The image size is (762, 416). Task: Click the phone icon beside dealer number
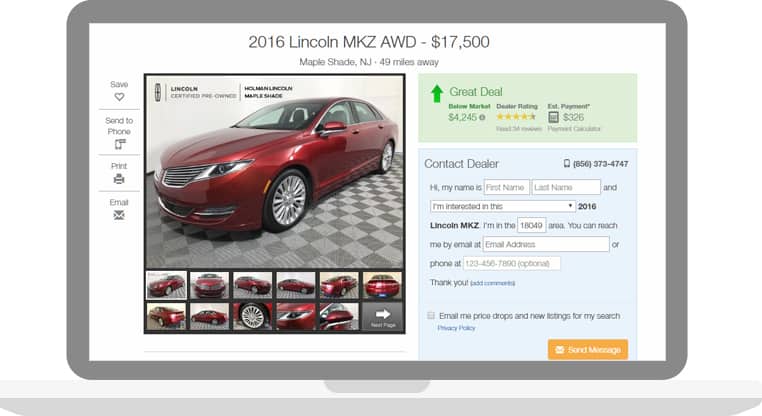[567, 164]
